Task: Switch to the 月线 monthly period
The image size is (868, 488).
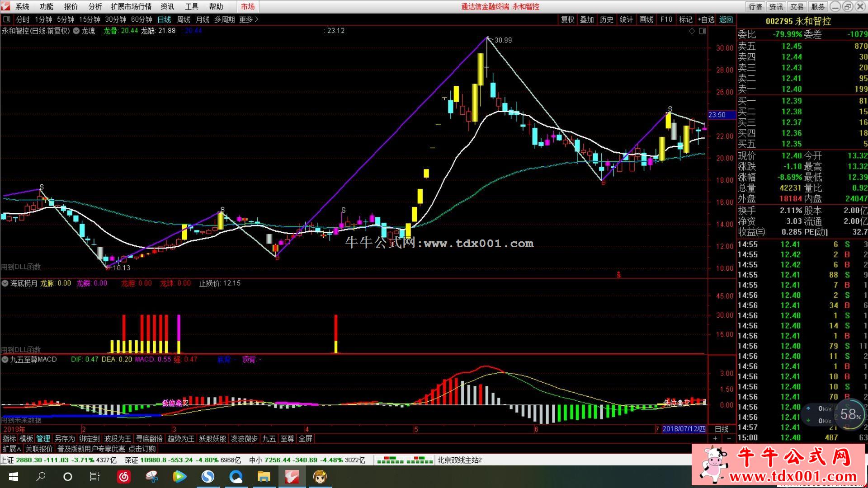Action: point(203,19)
